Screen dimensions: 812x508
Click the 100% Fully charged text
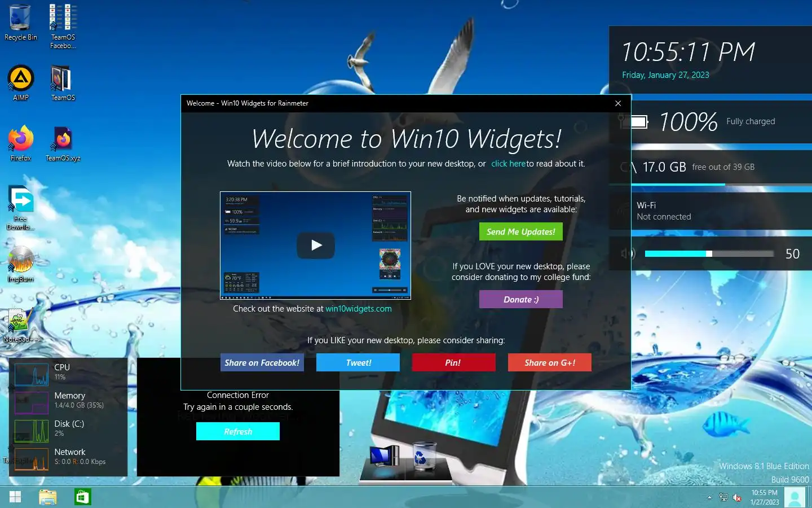(x=717, y=122)
